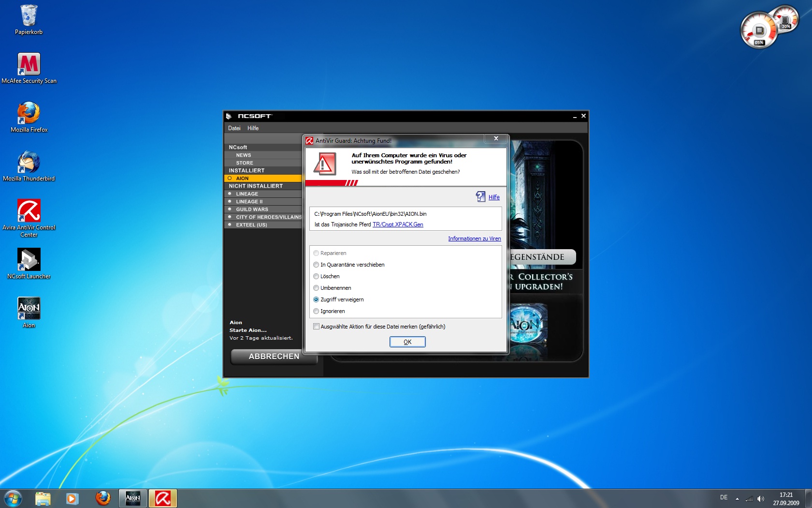The image size is (812, 508).
Task: Click the 'Informationen zu Viren' link
Action: [x=474, y=239]
